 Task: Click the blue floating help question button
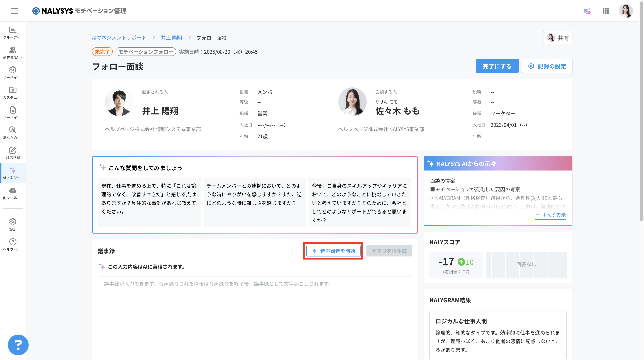click(x=18, y=345)
